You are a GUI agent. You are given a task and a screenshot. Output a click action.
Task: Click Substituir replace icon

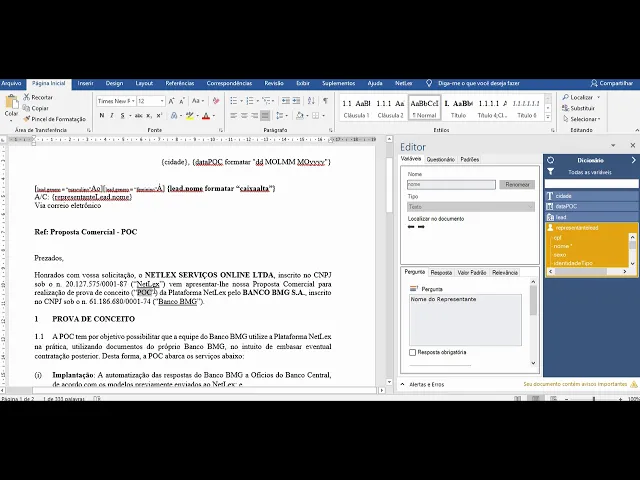[x=565, y=108]
